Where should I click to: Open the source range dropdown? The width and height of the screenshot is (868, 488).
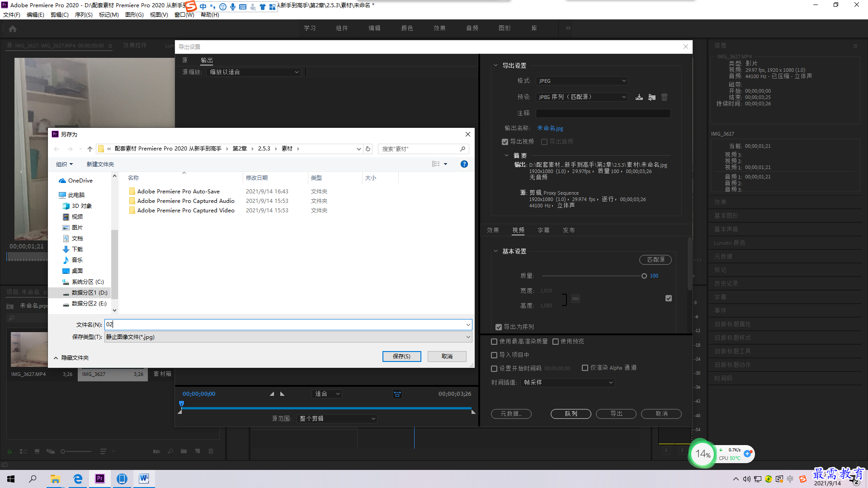337,419
